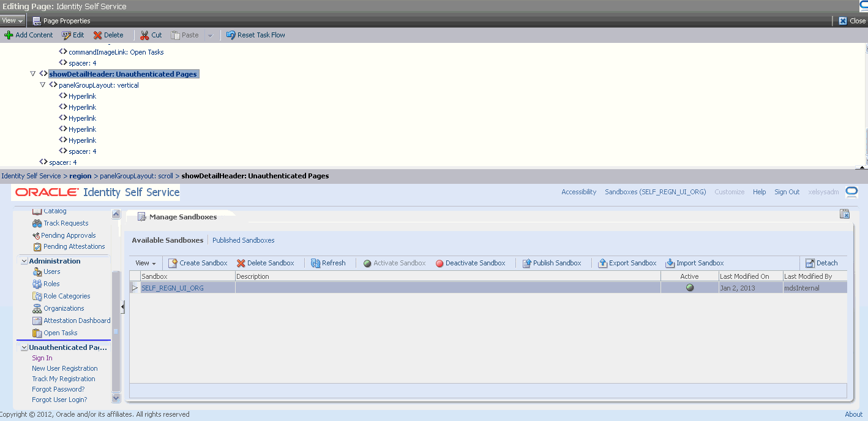
Task: Click Deactivate Sandbox
Action: coord(470,263)
